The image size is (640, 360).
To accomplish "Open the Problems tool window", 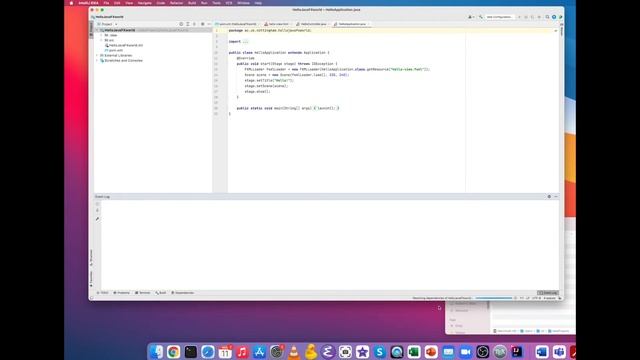I will pos(122,293).
